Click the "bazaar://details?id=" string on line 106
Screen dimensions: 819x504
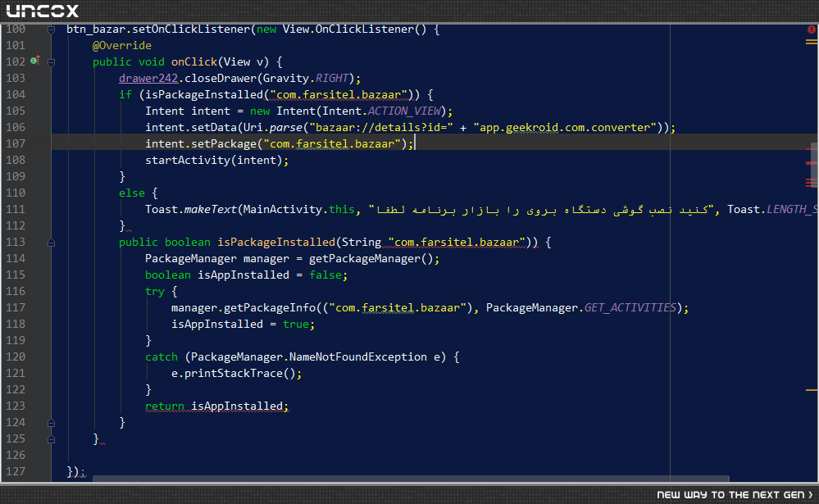[x=381, y=128]
